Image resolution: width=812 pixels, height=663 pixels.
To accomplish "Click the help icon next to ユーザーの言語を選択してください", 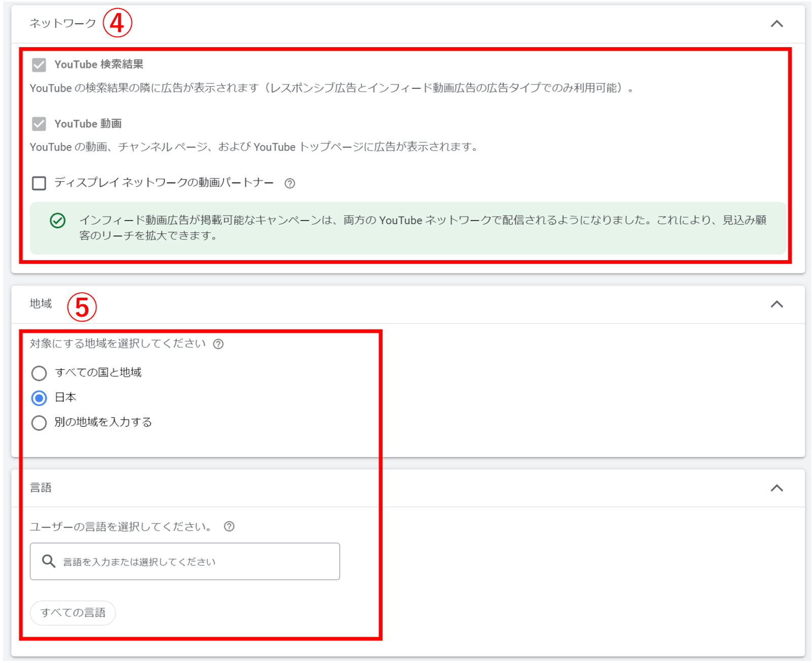I will click(229, 527).
